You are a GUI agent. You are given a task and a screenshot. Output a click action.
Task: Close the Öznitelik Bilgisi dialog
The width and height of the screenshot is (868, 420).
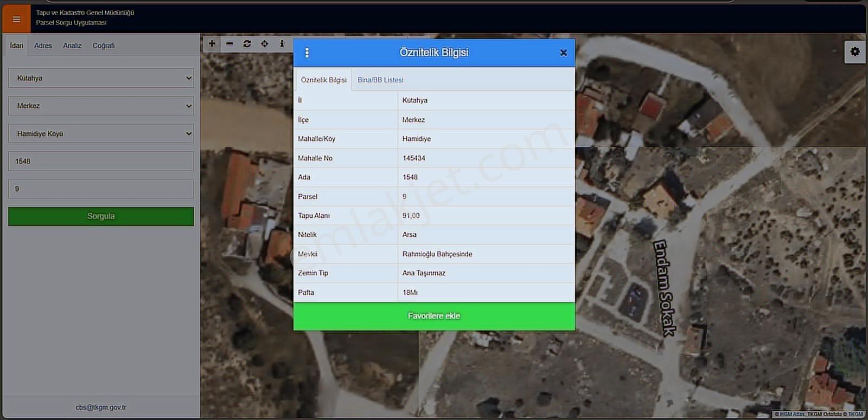pos(563,53)
